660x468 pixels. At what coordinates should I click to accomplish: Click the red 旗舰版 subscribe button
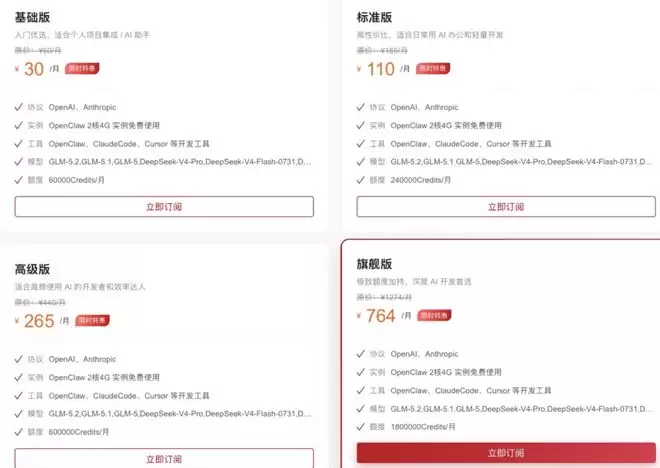tap(506, 453)
